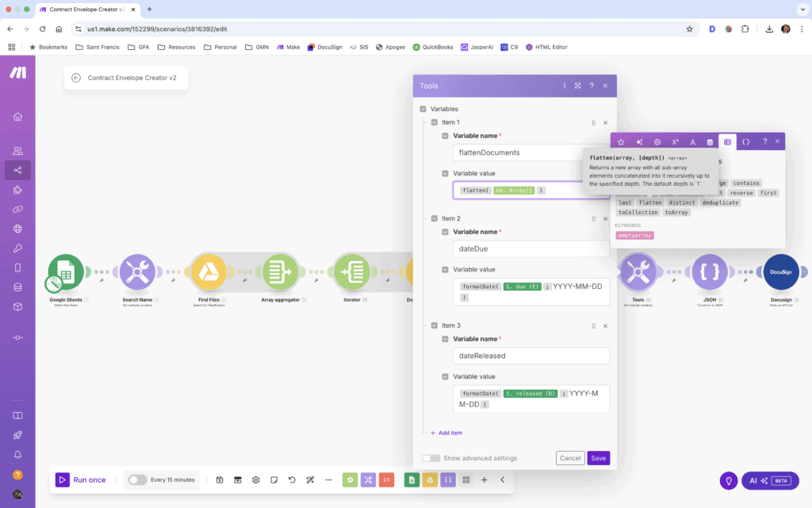The image size is (812, 508).
Task: Open the variables braces tab in formula editor
Action: (x=746, y=141)
